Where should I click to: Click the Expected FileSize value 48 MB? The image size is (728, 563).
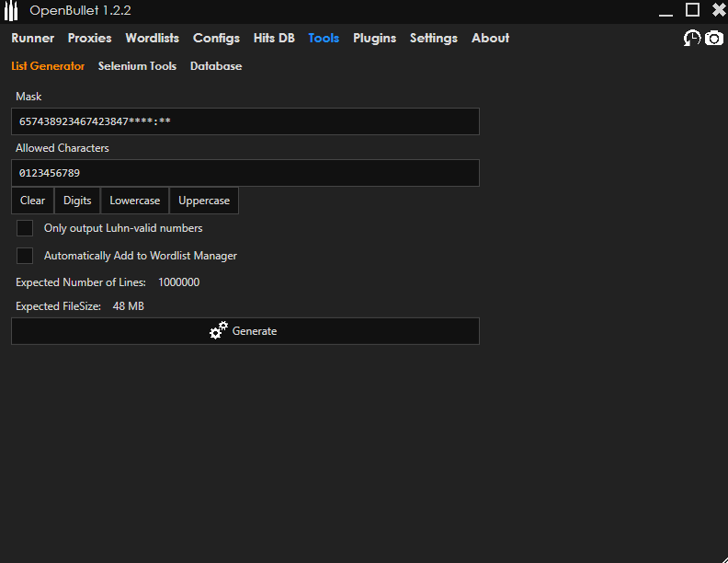128,306
